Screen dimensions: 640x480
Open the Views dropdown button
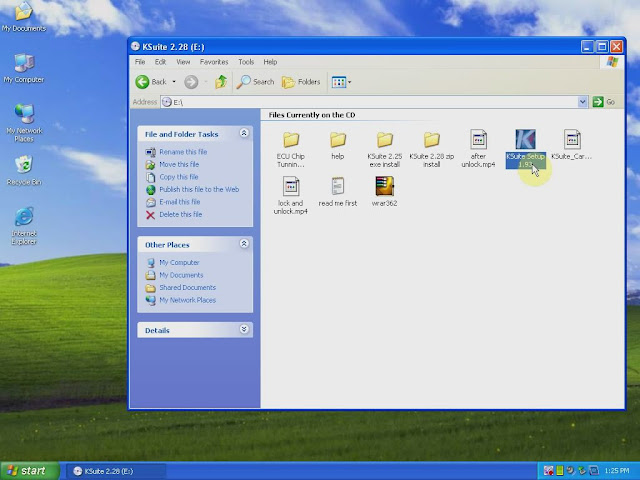(341, 82)
